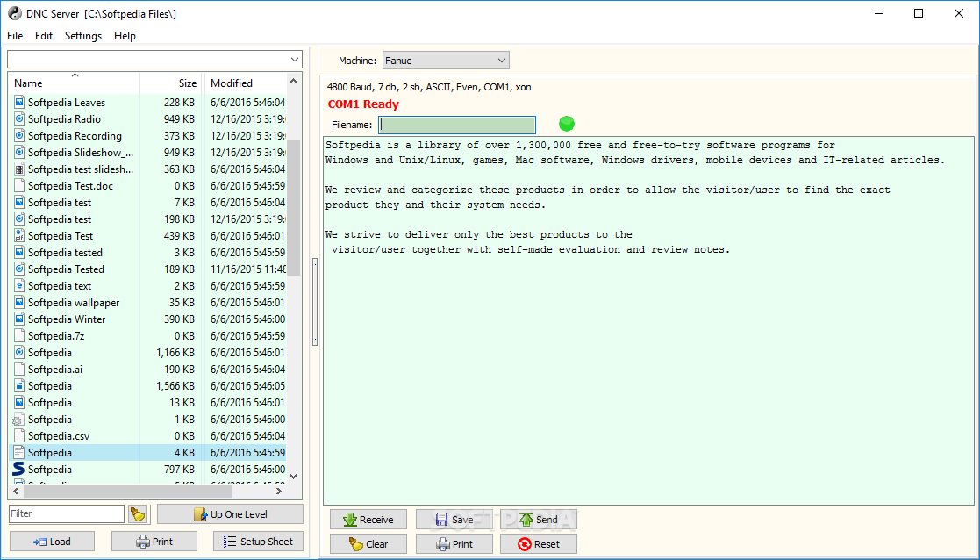Click the 'COM1 Ready' status text
The image size is (980, 560).
pos(363,104)
